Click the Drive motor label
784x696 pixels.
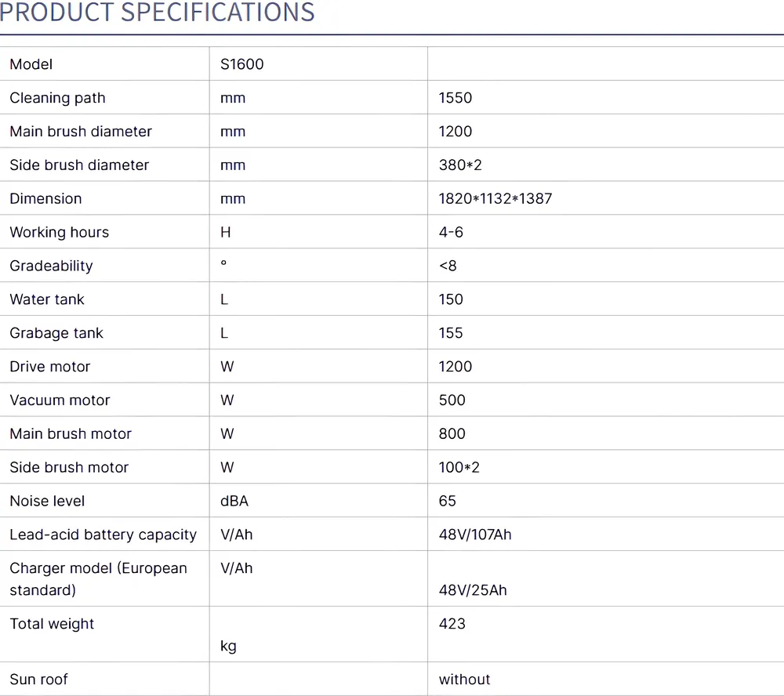(x=50, y=367)
